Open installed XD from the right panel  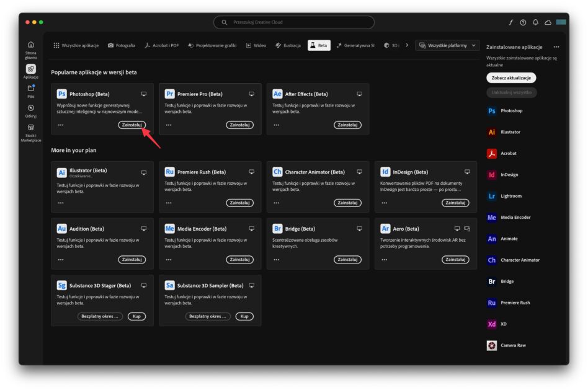(x=497, y=324)
